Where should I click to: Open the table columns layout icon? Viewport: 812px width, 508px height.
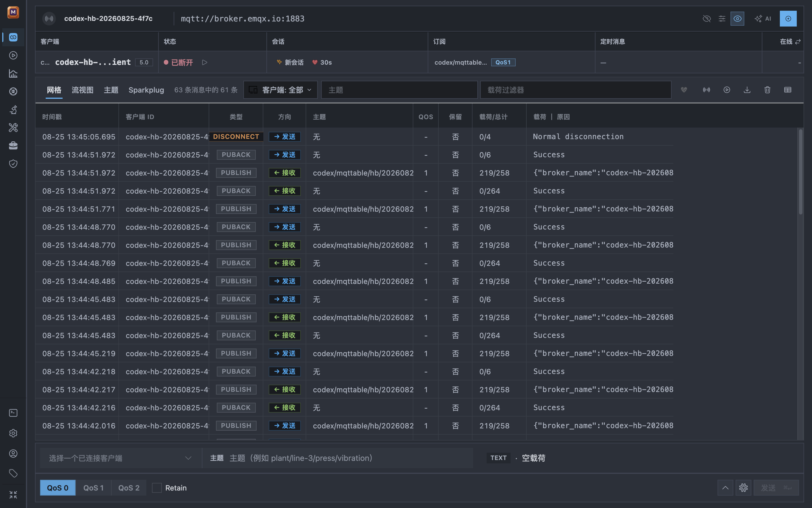[x=787, y=90]
